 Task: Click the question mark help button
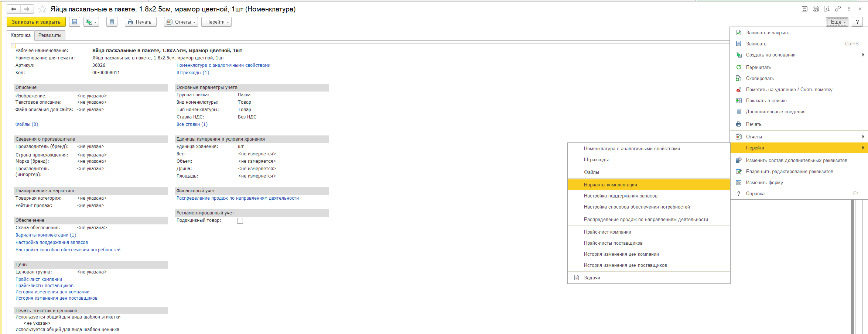[857, 22]
